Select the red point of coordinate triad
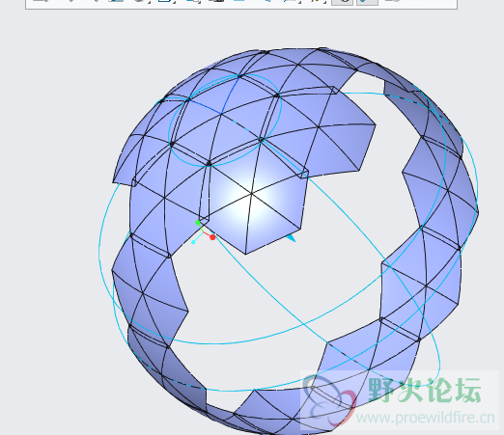The height and width of the screenshot is (435, 504). 212,237
